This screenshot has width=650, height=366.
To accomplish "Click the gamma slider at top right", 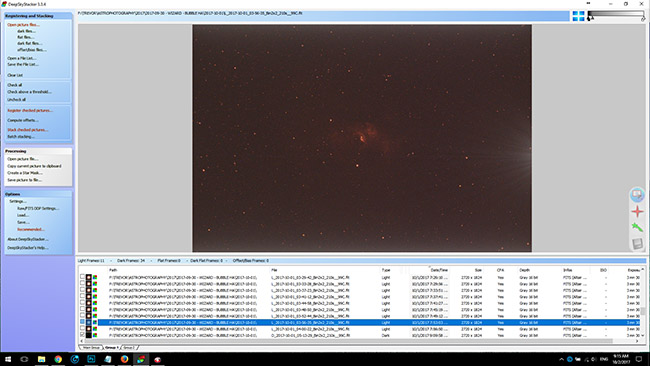I will [616, 16].
